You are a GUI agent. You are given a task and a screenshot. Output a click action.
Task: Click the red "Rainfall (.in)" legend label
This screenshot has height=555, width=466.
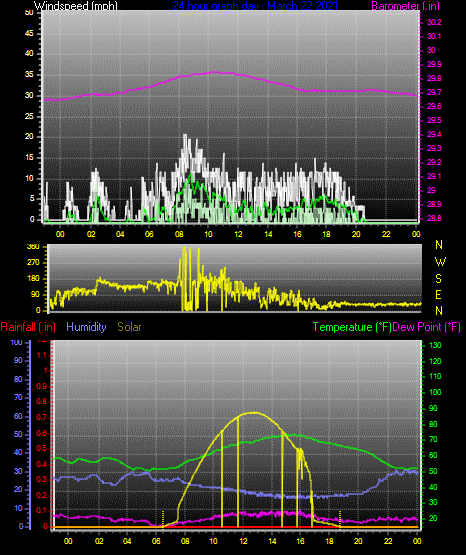click(28, 327)
